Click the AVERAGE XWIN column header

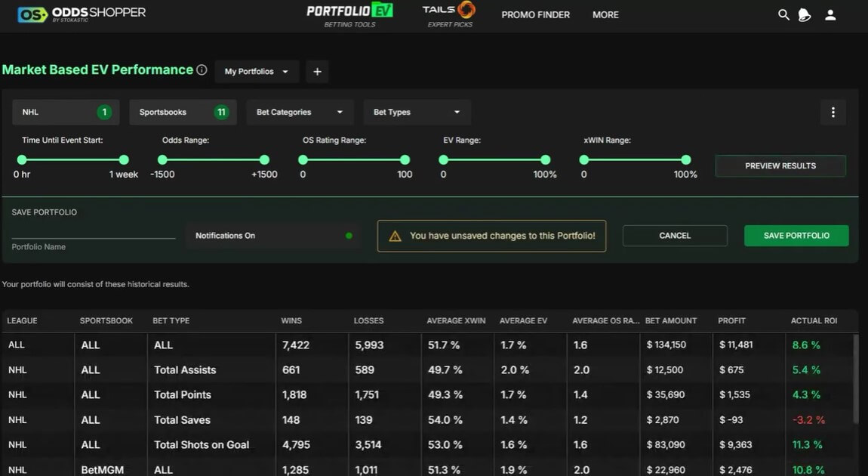pos(456,321)
